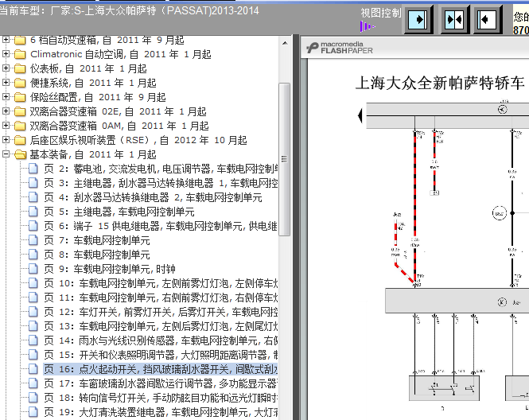Open 页 18: 转向信号灯开关 page
This screenshot has height=420, width=529.
pyautogui.click(x=161, y=398)
